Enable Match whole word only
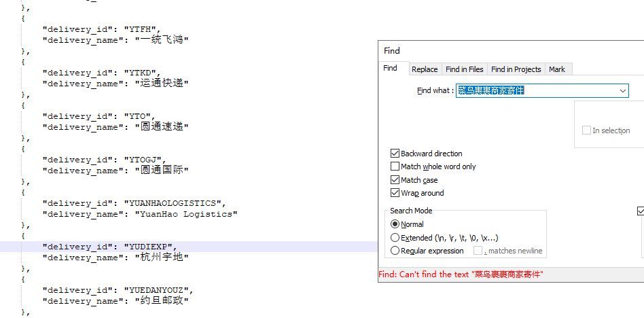Viewport: 644px width, 318px height. click(395, 166)
